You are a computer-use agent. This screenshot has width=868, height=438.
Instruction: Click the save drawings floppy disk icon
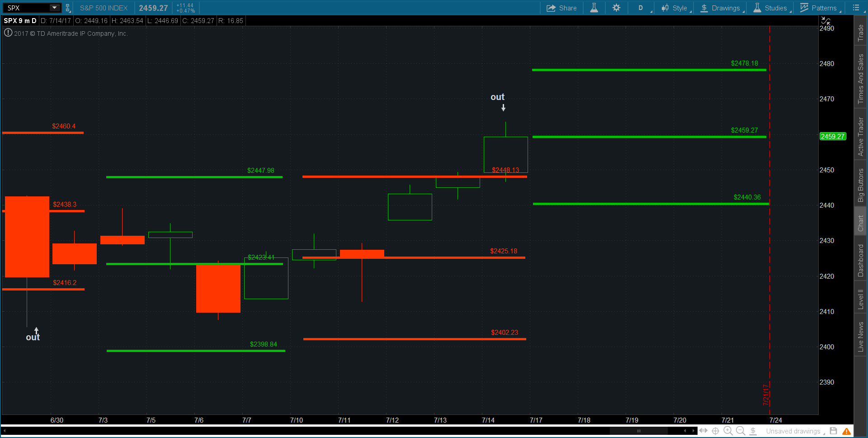(834, 431)
